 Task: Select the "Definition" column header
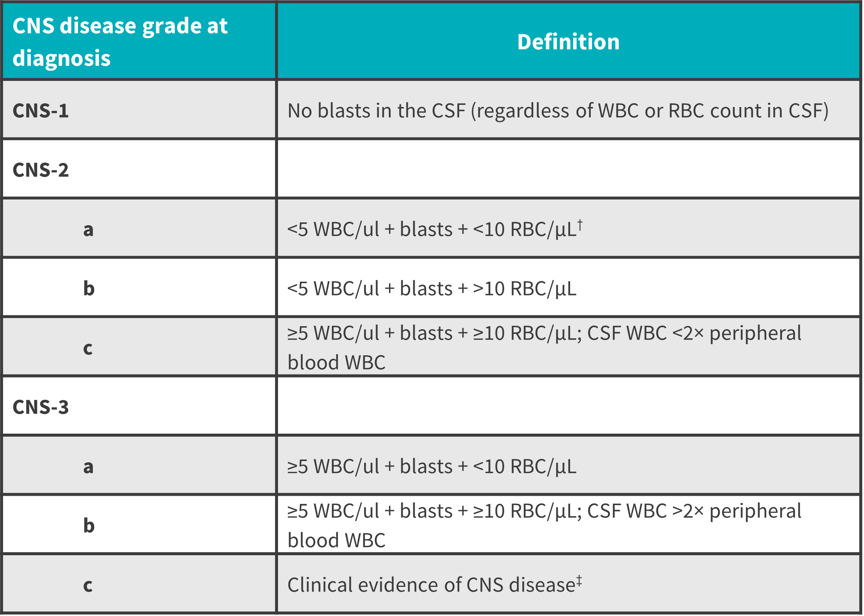[568, 42]
